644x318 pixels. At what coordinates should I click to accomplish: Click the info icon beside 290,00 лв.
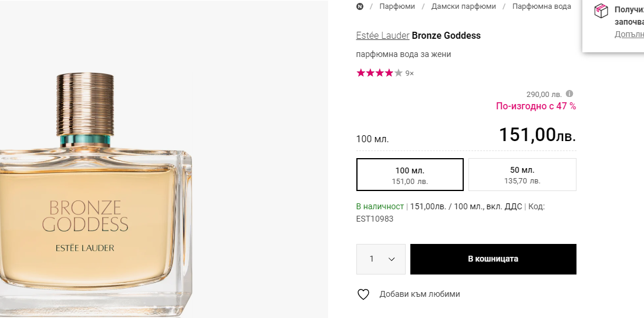click(x=569, y=93)
